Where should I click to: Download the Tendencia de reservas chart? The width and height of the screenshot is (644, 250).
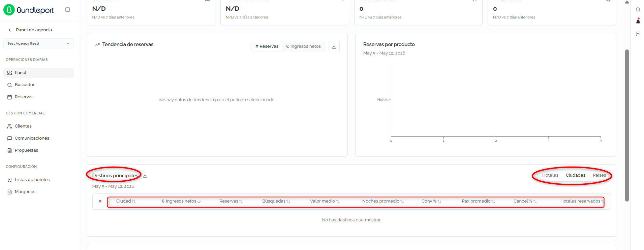coord(334,46)
